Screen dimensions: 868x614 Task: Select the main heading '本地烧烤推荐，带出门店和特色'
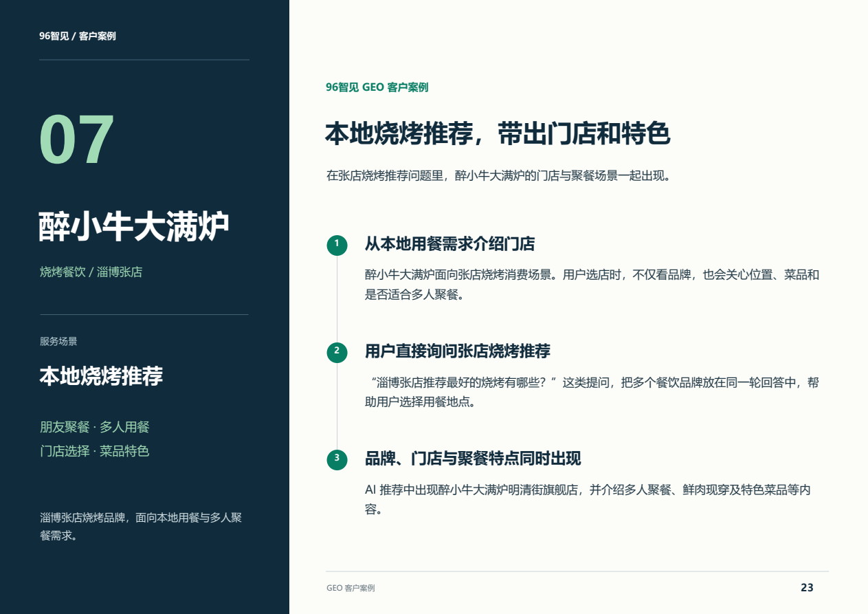coord(498,134)
